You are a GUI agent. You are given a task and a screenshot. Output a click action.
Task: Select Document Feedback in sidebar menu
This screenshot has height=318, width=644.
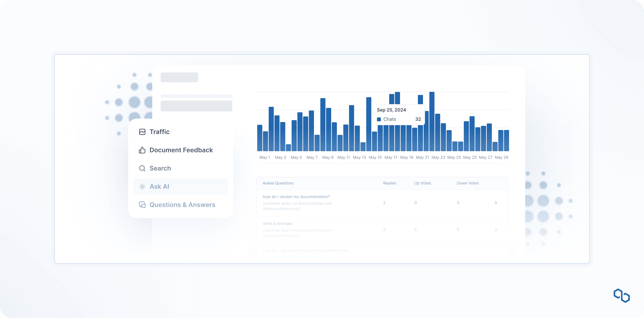coord(181,150)
